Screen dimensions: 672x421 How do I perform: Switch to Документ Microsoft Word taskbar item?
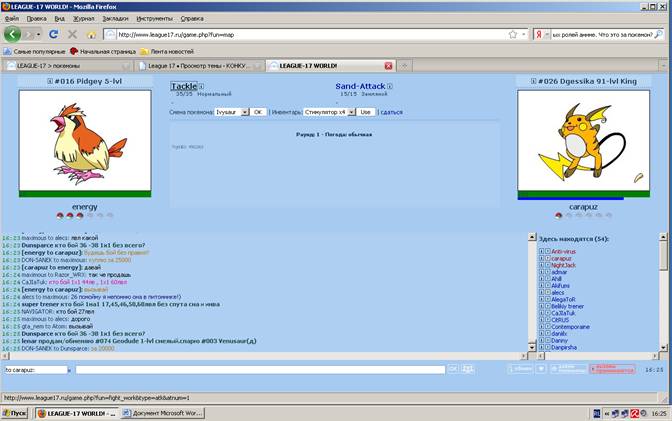pyautogui.click(x=162, y=413)
